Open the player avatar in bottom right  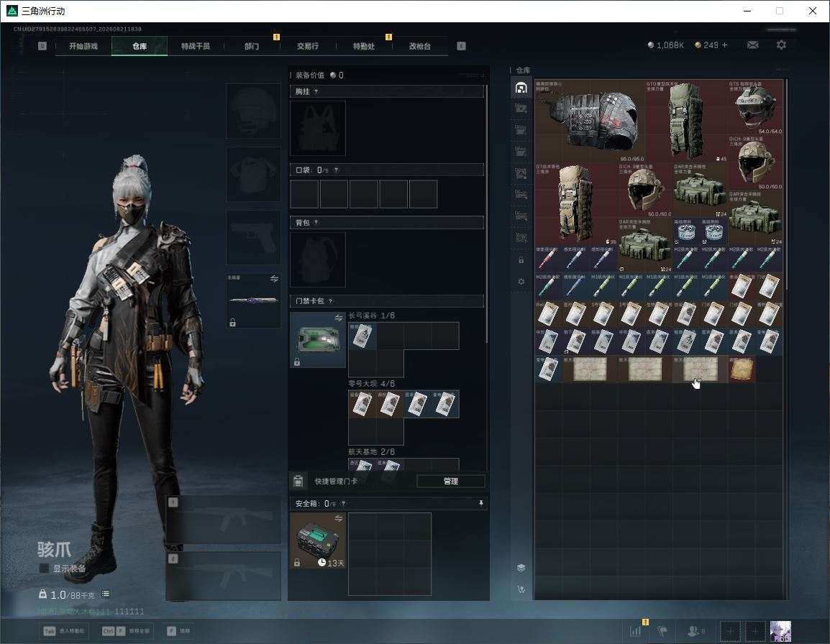[780, 631]
